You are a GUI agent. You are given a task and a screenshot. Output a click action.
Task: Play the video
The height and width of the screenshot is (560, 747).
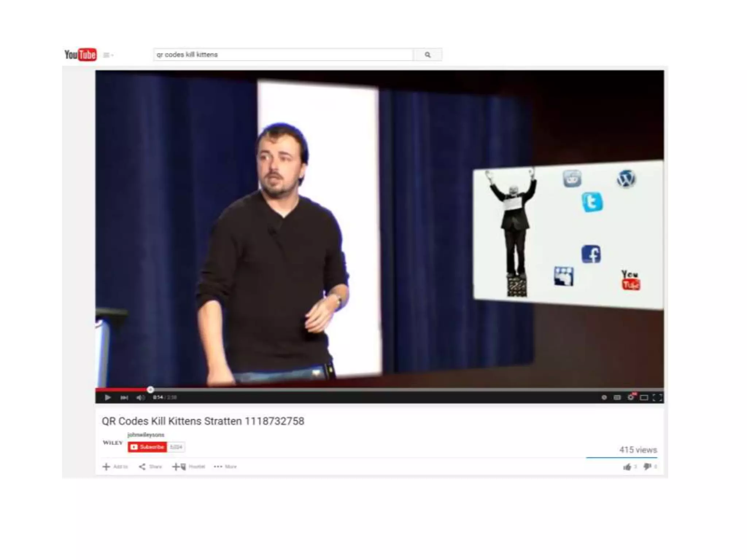[x=108, y=397]
